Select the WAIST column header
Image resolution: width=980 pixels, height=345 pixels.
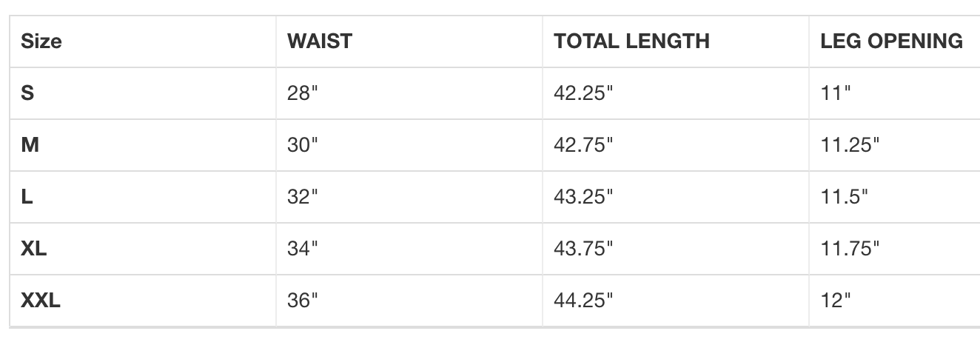[319, 41]
